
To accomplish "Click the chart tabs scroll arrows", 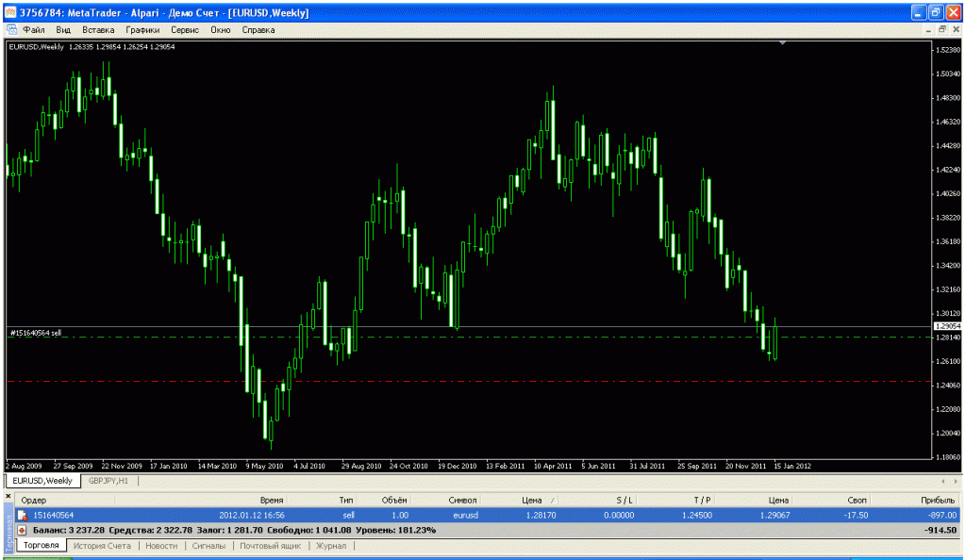I will click(x=951, y=481).
